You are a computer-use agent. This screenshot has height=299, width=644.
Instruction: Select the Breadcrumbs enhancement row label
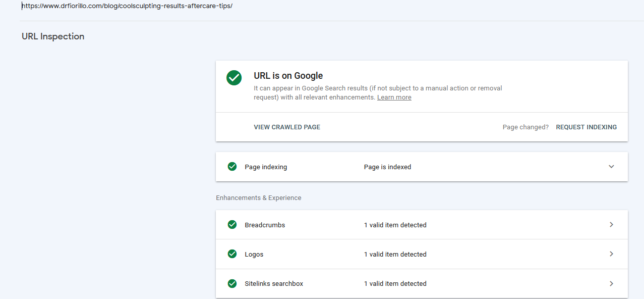pos(265,225)
